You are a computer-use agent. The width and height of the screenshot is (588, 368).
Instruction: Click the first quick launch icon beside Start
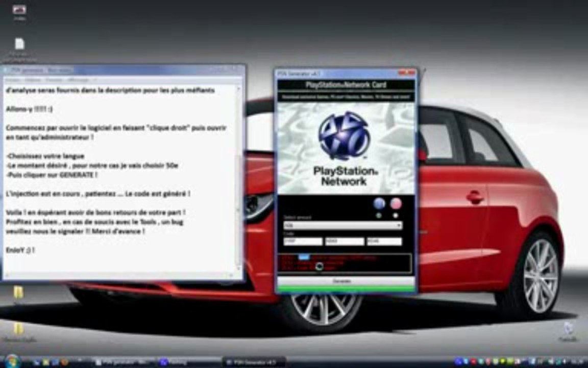(36, 362)
